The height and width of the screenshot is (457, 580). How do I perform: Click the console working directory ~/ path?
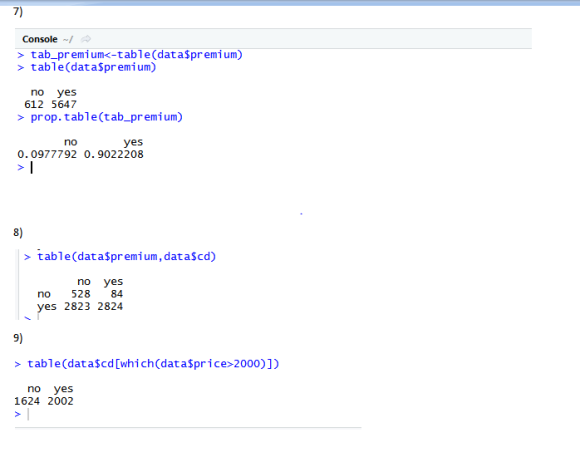68,39
